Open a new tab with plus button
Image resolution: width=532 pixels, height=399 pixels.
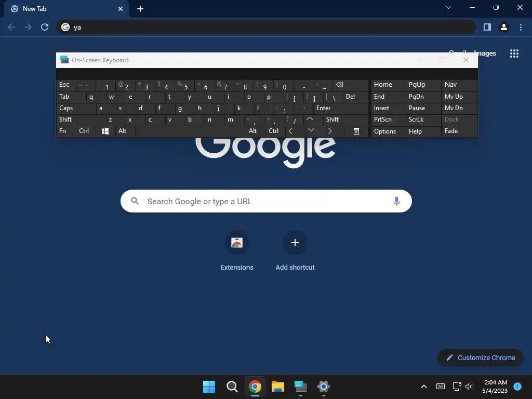[140, 9]
